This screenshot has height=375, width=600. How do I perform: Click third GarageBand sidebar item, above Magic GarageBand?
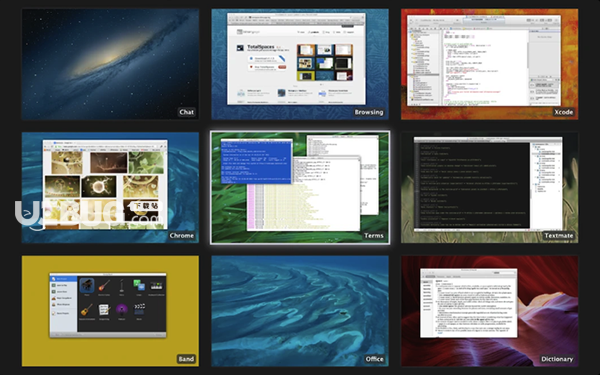64,292
